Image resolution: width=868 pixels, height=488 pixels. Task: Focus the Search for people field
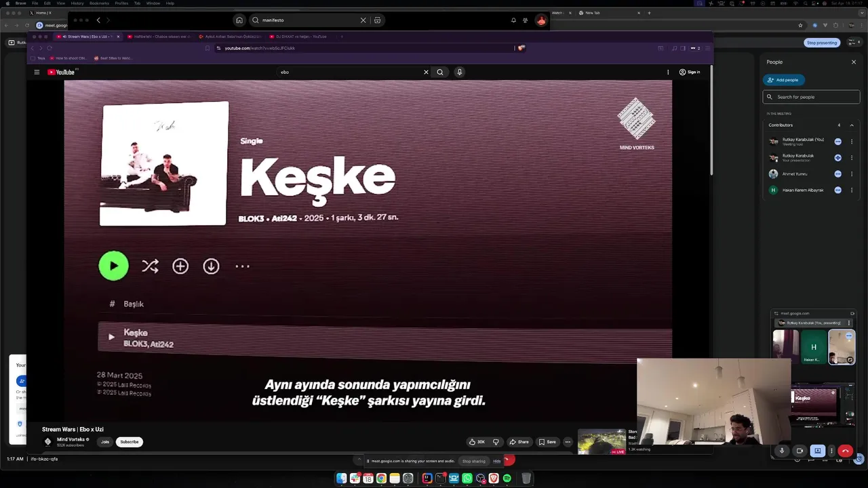point(811,97)
